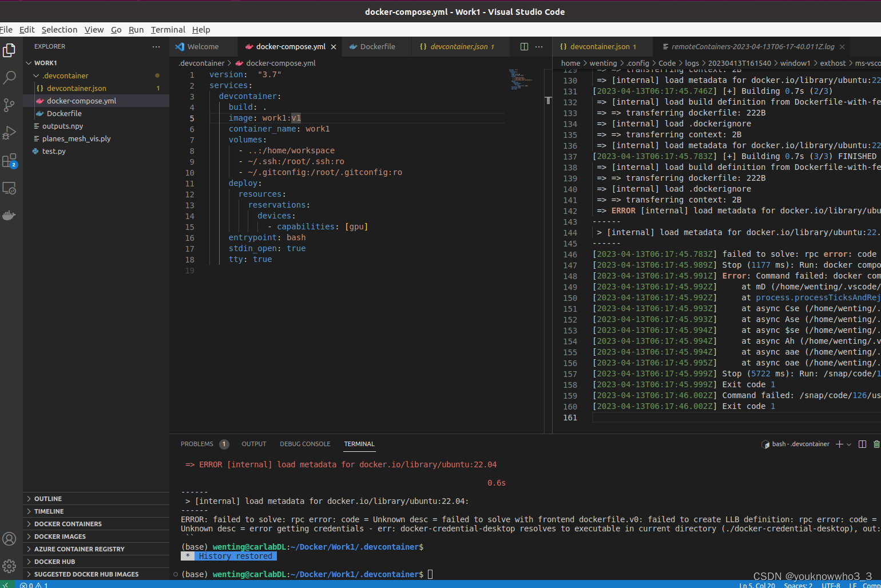Open the Run and Debug view

click(x=9, y=133)
